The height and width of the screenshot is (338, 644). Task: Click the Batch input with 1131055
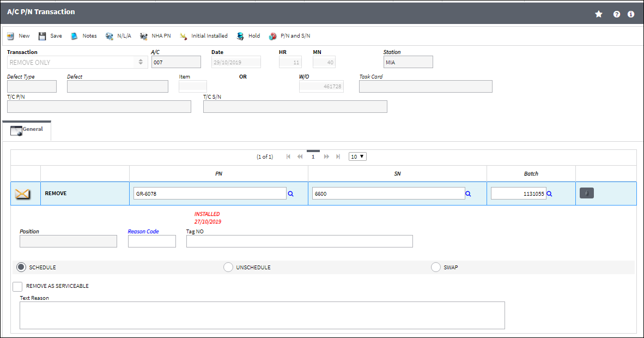518,194
